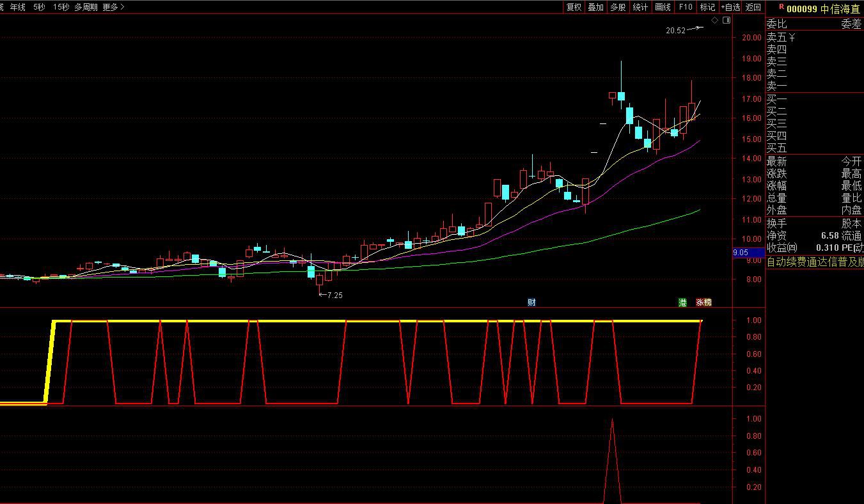Click the 卖二 order row

coord(815,74)
